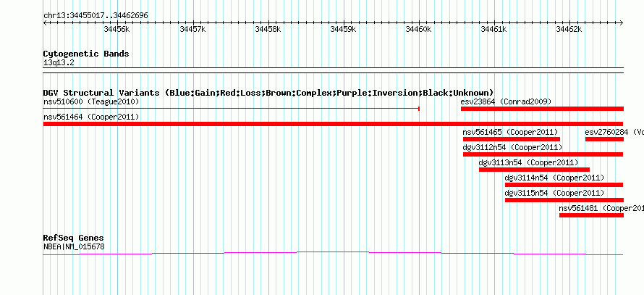Open the dgv3115n54 (Cooper2011) label
The height and width of the screenshot is (295, 644).
point(554,194)
